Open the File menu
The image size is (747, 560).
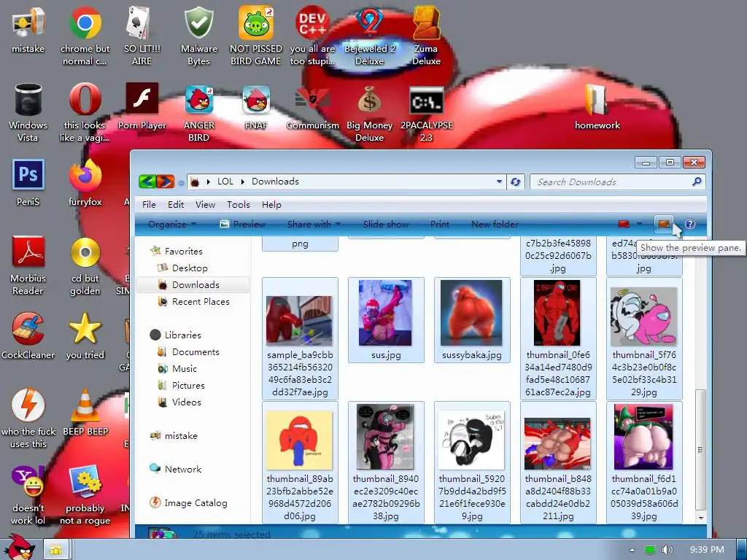pos(149,205)
